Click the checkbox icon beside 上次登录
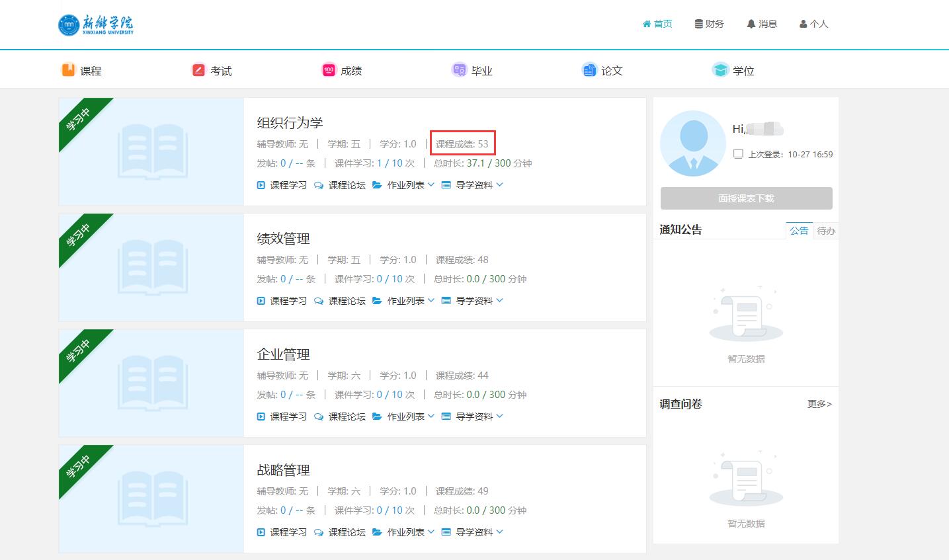This screenshot has width=949, height=560. click(x=738, y=154)
